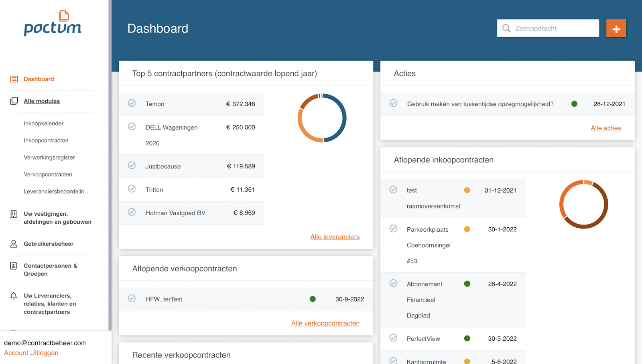
Task: Click the Pactum logo
Action: [53, 23]
